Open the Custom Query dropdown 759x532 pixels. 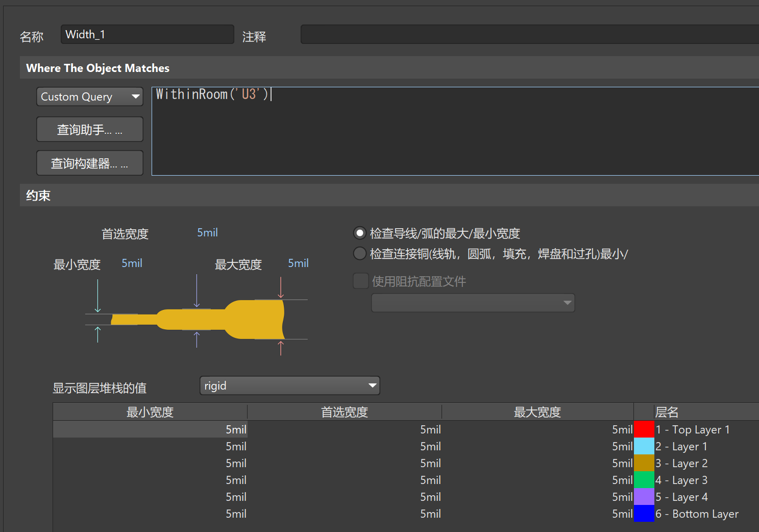90,96
